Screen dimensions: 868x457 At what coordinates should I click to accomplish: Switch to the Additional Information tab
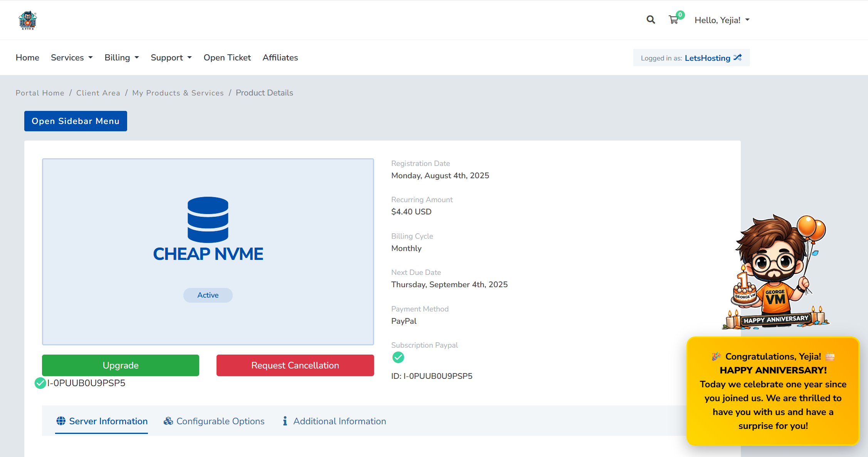click(x=334, y=421)
